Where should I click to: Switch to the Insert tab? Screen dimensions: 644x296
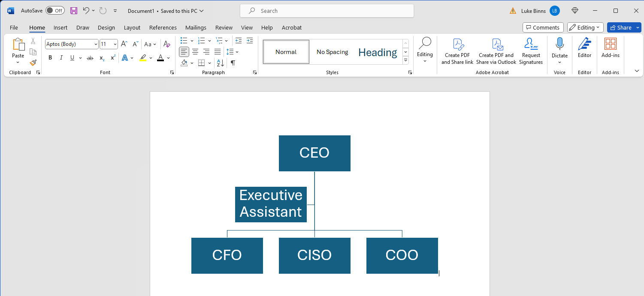pos(60,27)
